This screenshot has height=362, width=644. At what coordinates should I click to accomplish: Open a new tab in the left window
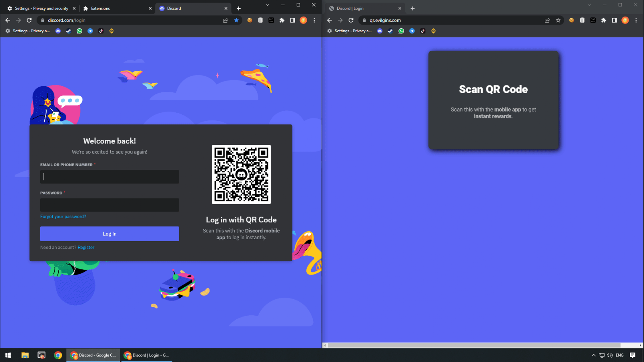click(239, 8)
